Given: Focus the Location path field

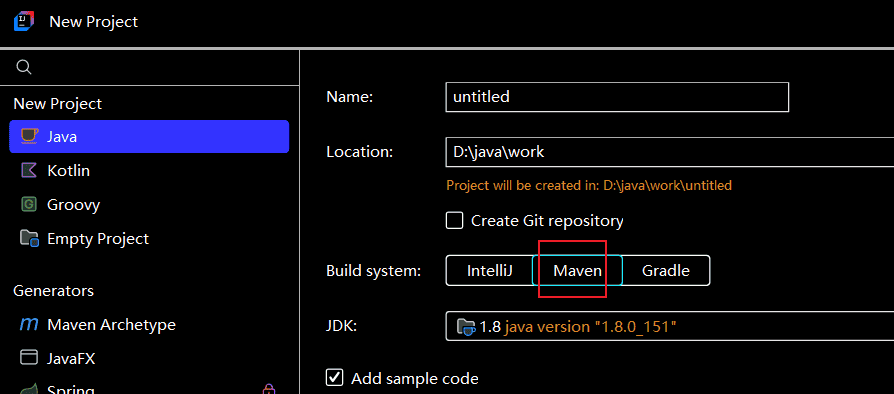Looking at the screenshot, I should (669, 152).
